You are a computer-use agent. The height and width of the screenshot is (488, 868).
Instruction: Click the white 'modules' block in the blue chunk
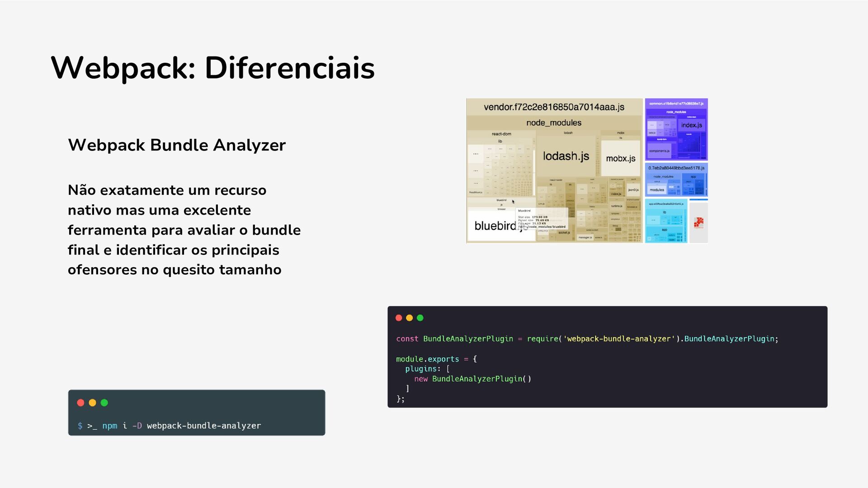point(657,190)
